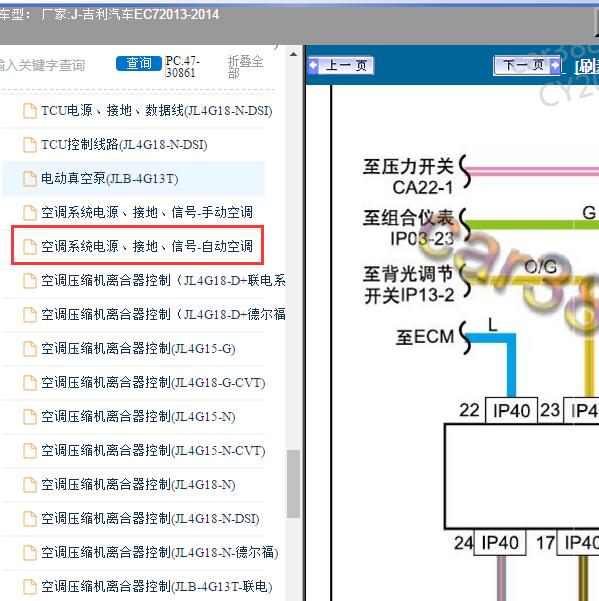Open 空调系统电源、接地、信号-手动空调 item
599x601 pixels.
pos(147,212)
